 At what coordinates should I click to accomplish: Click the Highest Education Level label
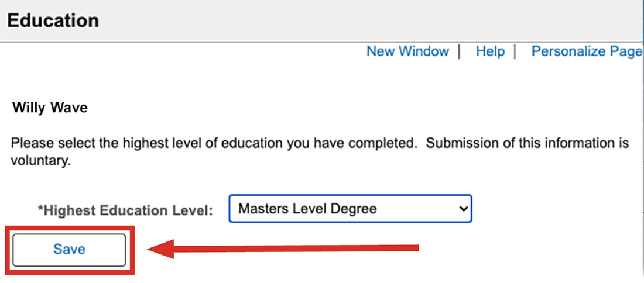point(125,210)
